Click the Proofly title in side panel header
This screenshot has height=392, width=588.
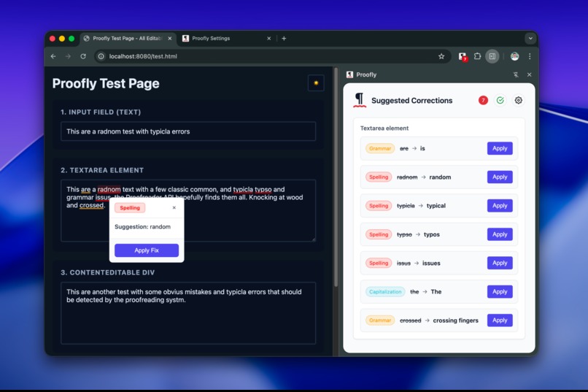pos(366,74)
